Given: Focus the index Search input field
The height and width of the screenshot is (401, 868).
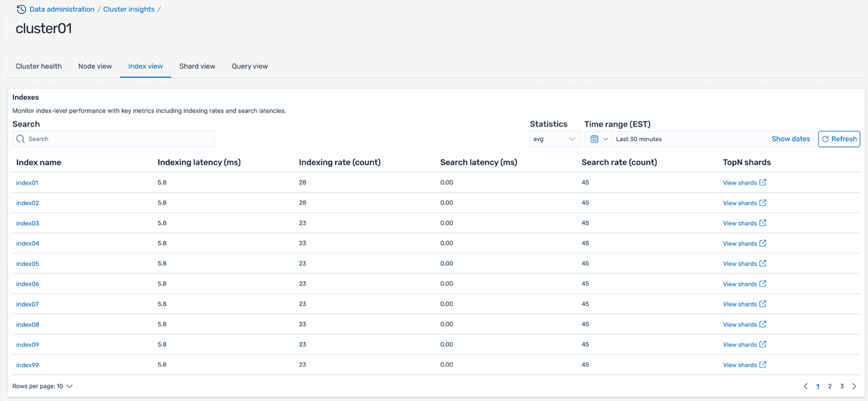Looking at the screenshot, I should (120, 139).
